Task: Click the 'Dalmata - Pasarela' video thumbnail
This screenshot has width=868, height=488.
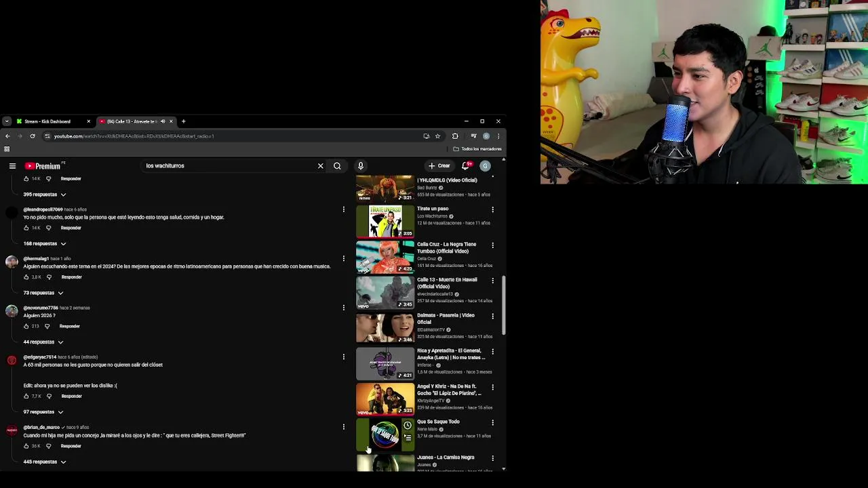Action: pyautogui.click(x=385, y=328)
